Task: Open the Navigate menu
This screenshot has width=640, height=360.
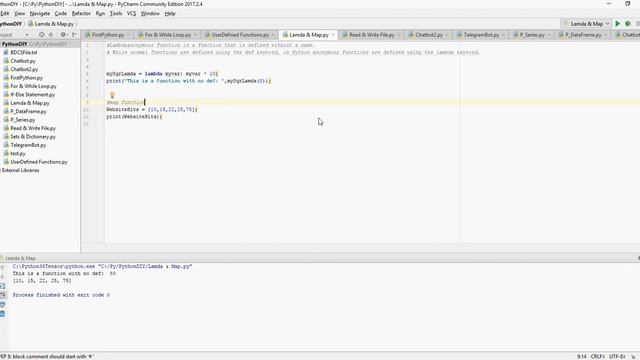Action: [x=40, y=13]
